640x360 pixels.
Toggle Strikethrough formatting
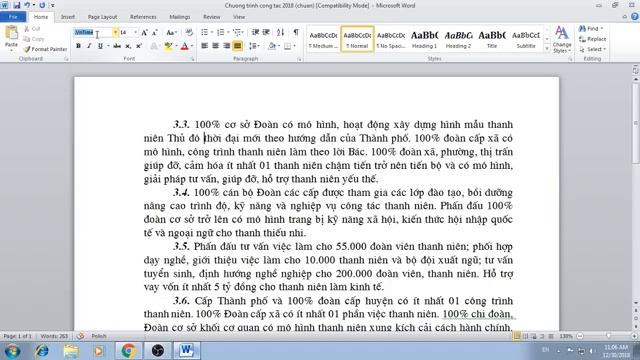[117, 46]
